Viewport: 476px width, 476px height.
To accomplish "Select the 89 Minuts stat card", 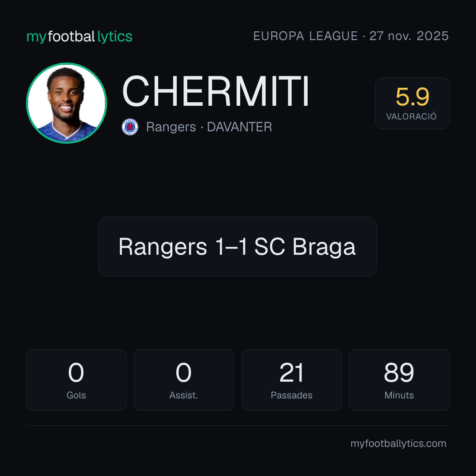I will [399, 380].
